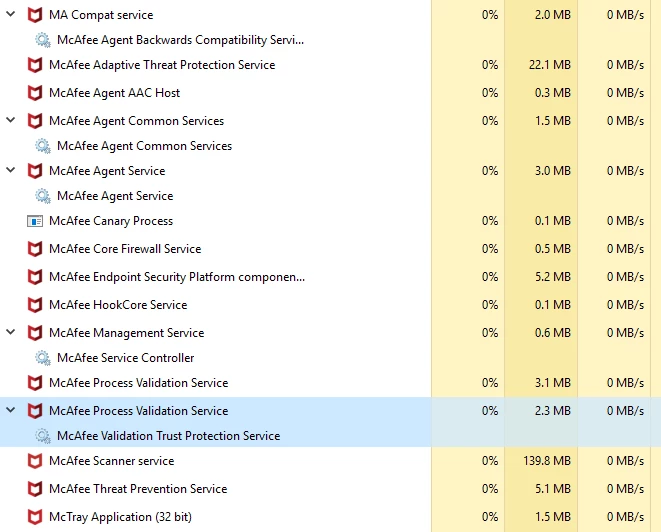Select the MA Compat service name
The image size is (661, 532).
tap(101, 15)
